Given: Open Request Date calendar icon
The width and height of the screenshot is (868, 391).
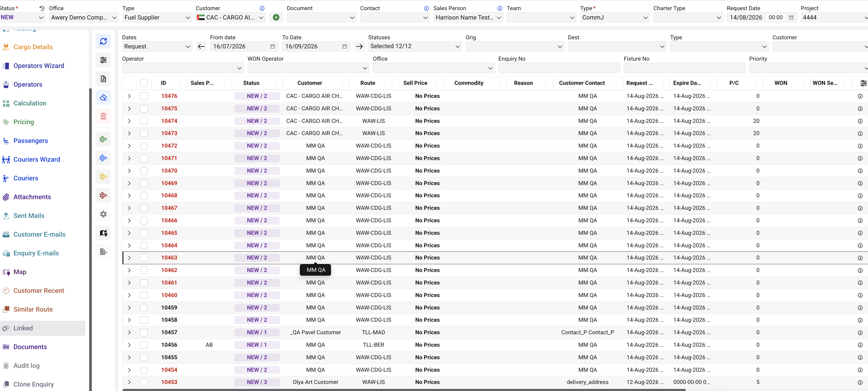Looking at the screenshot, I should [791, 17].
